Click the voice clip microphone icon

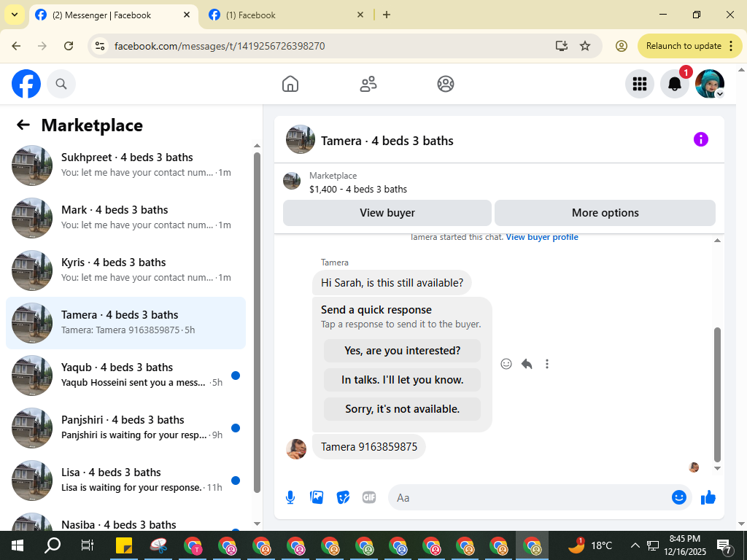(290, 497)
